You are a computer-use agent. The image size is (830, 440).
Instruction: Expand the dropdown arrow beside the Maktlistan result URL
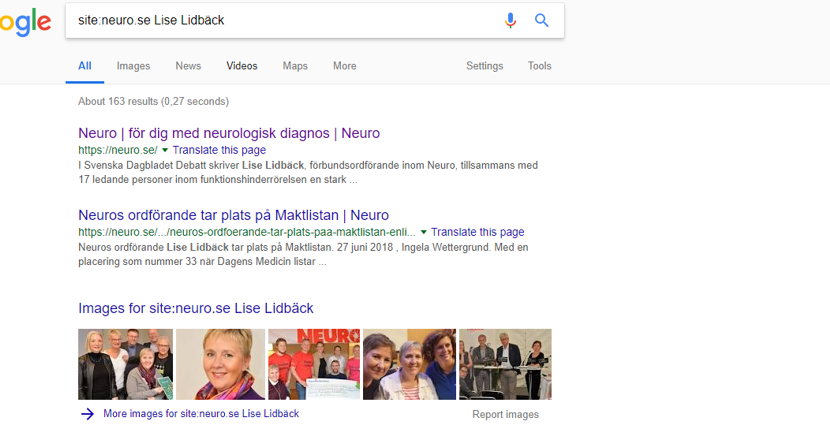pos(424,232)
